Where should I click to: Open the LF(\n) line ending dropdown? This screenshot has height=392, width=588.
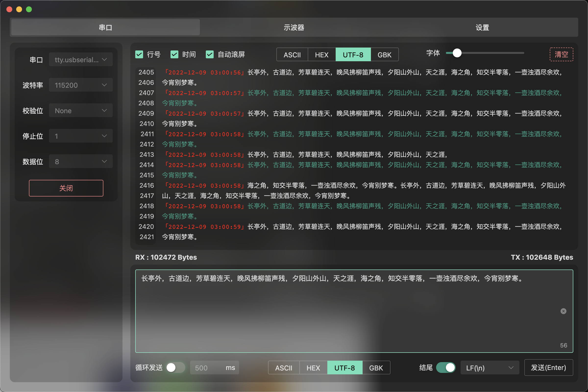pos(490,368)
